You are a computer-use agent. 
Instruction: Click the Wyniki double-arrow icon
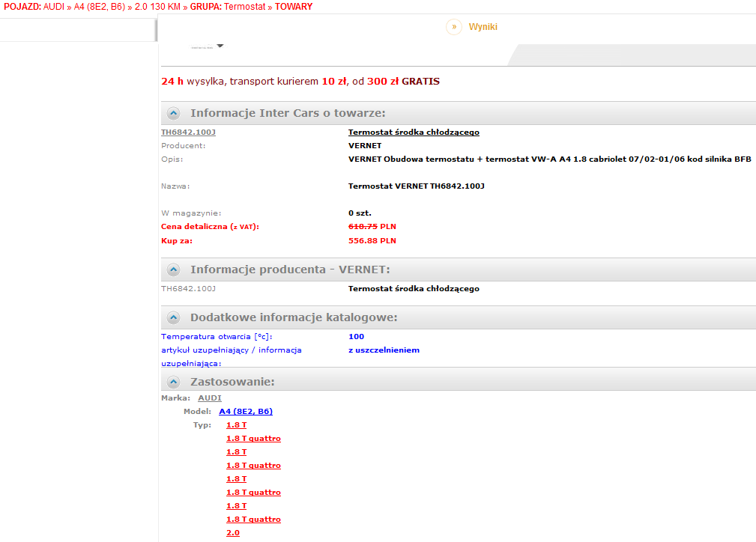click(454, 27)
